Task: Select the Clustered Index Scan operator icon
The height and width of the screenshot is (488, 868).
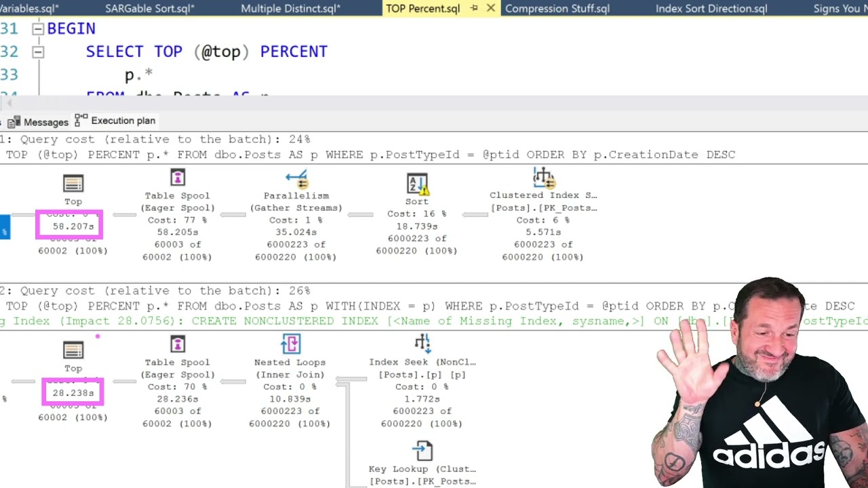Action: coord(543,178)
